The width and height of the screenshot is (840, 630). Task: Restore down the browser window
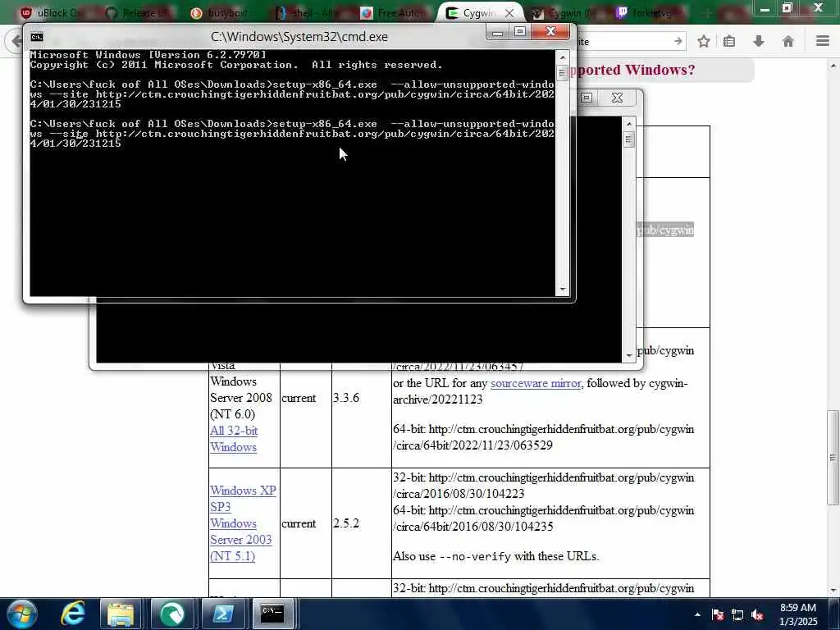tap(787, 8)
